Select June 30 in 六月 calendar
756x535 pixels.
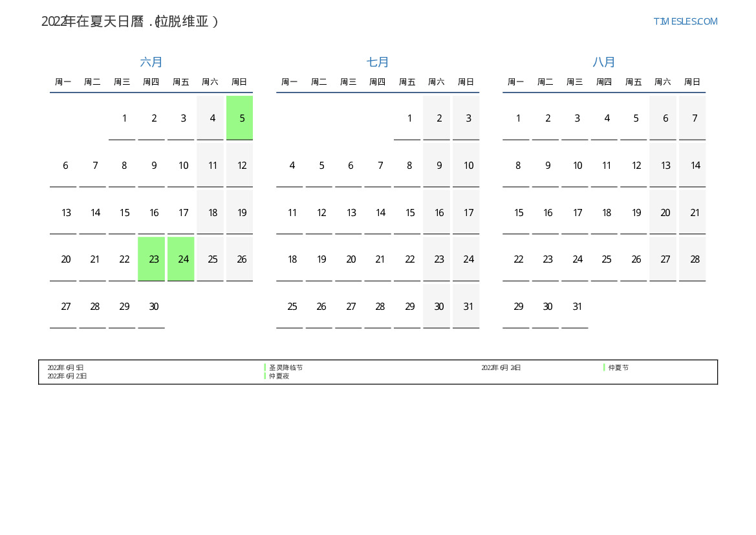point(151,307)
